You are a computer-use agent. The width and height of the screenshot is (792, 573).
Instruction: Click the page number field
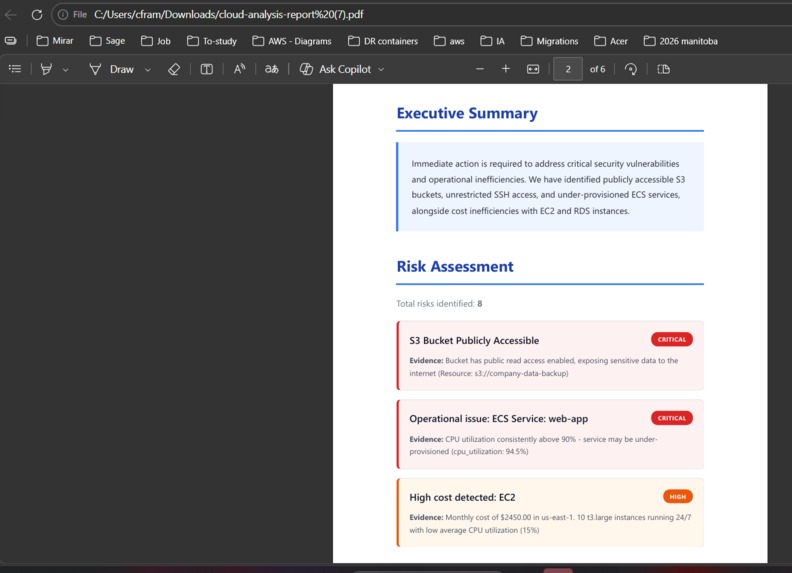568,69
